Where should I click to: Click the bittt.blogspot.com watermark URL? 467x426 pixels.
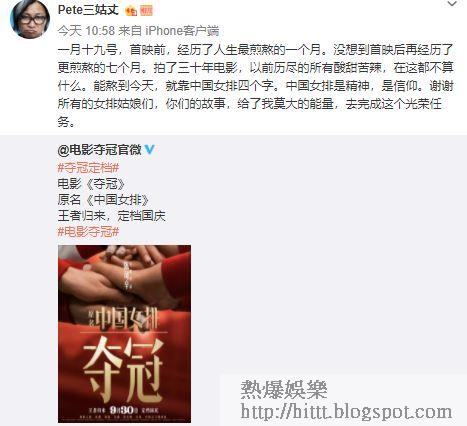tap(346, 411)
